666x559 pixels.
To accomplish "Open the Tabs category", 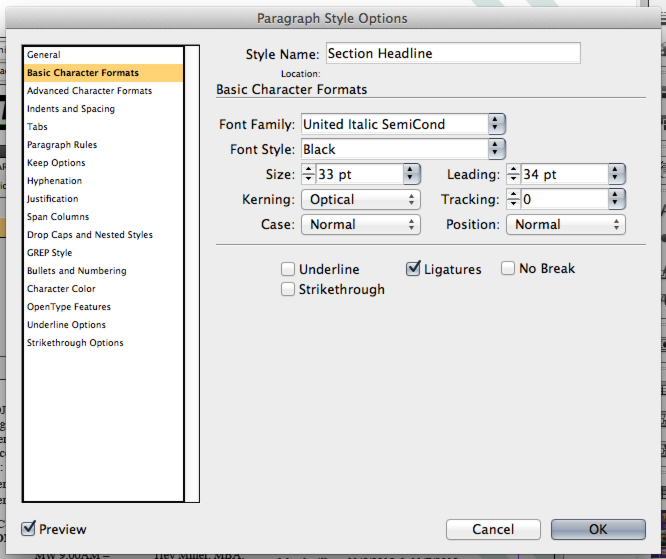I will tap(103, 127).
